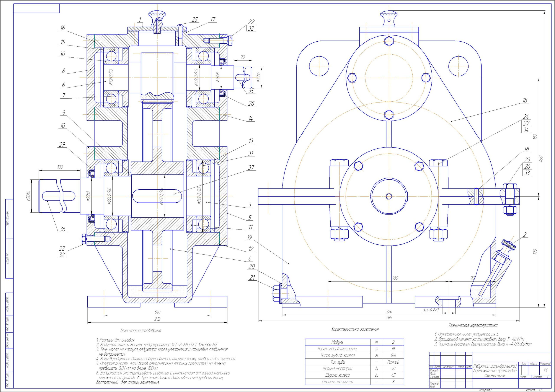Click the '324' base length dimension
Image resolution: width=555 pixels, height=392 pixels.
tap(389, 312)
